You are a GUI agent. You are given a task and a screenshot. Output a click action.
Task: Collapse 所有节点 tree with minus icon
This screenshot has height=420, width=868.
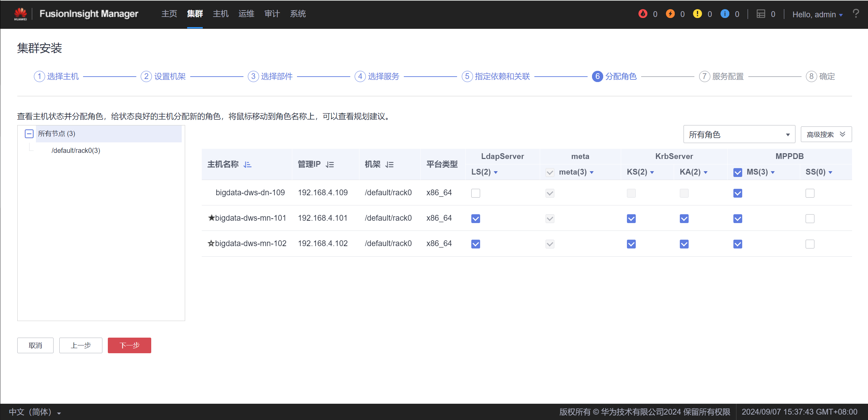(x=29, y=134)
